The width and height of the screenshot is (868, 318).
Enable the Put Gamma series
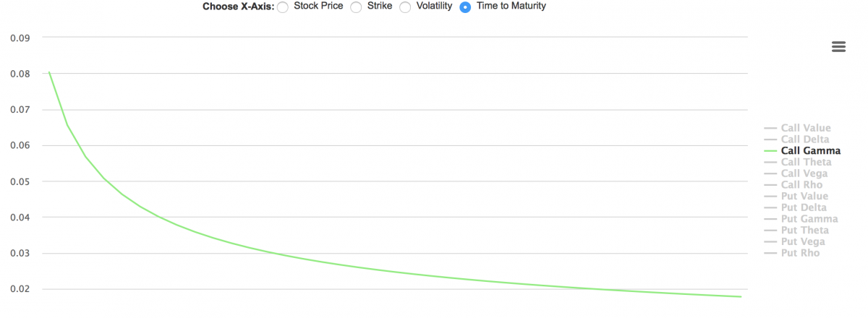point(809,219)
